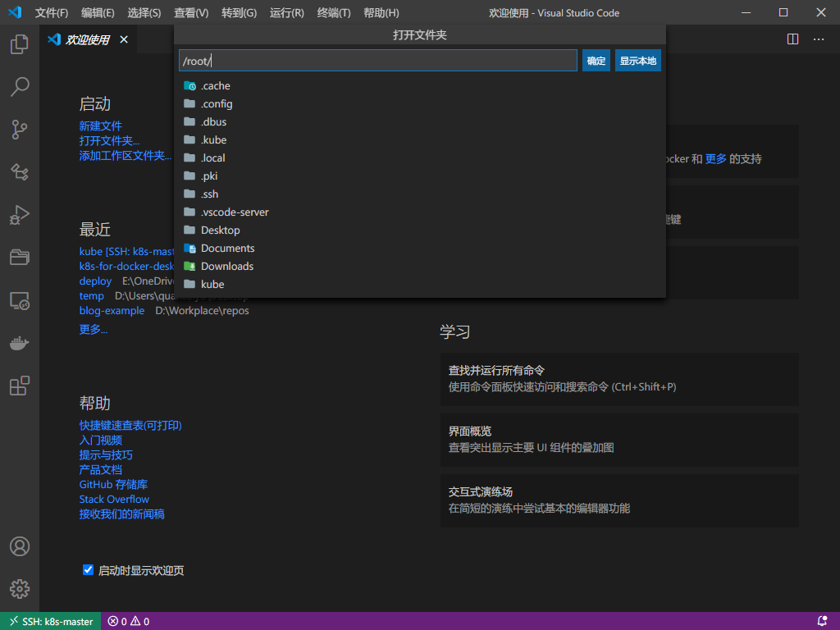Open recent k8s-for-docker-desktop entry

(x=126, y=267)
